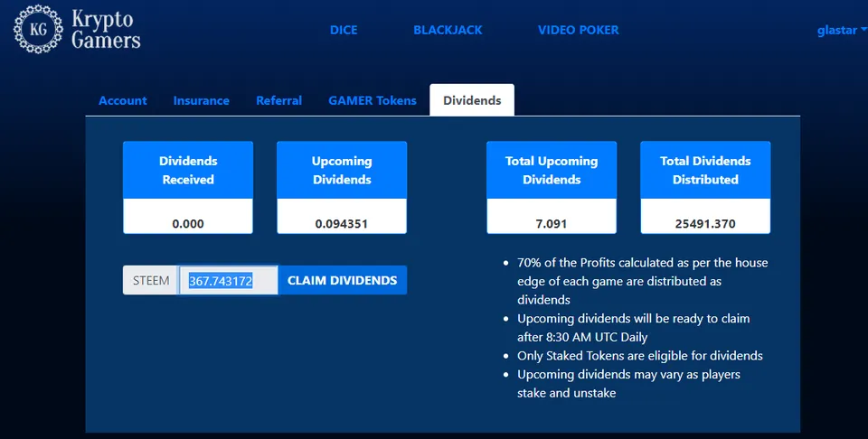868x439 pixels.
Task: Open the VIDEO POKER game
Action: click(579, 30)
